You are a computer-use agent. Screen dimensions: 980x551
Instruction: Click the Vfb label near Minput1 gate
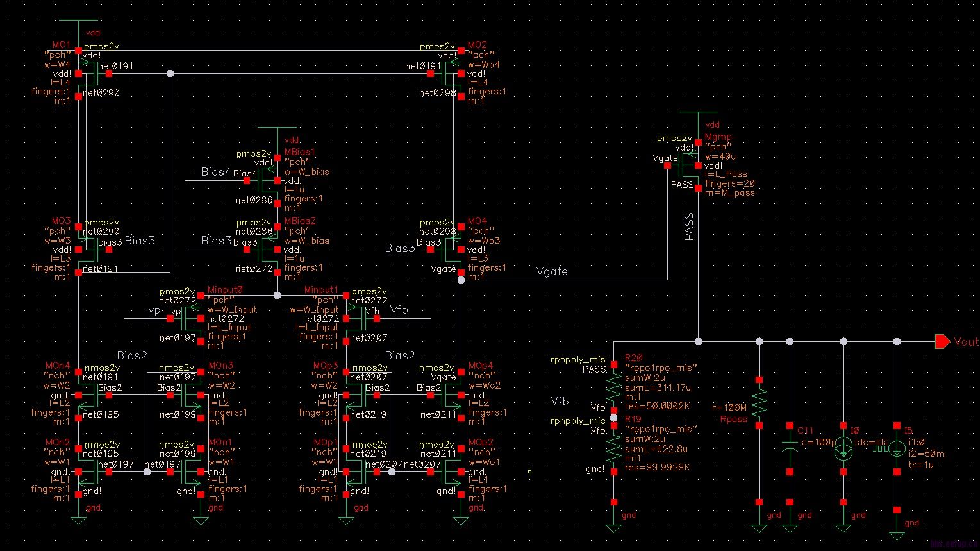[x=398, y=310]
